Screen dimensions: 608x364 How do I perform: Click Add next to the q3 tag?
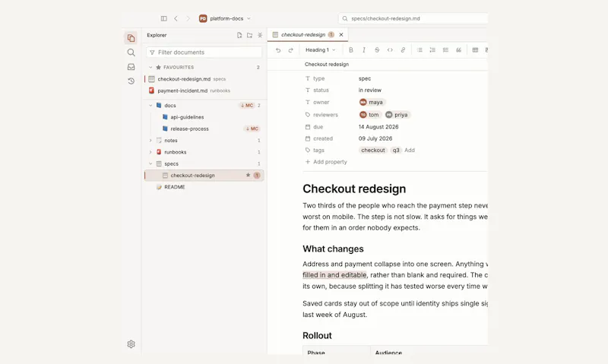[x=410, y=150]
